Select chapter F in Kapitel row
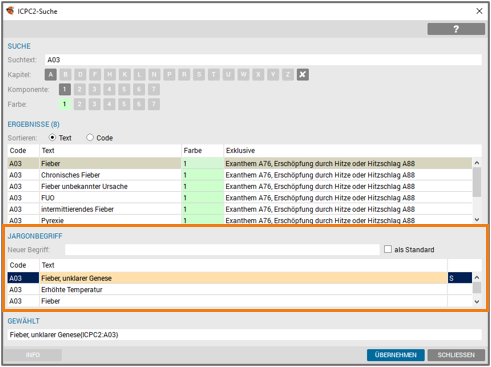Image resolution: width=491 pixels, height=367 pixels. (x=95, y=74)
